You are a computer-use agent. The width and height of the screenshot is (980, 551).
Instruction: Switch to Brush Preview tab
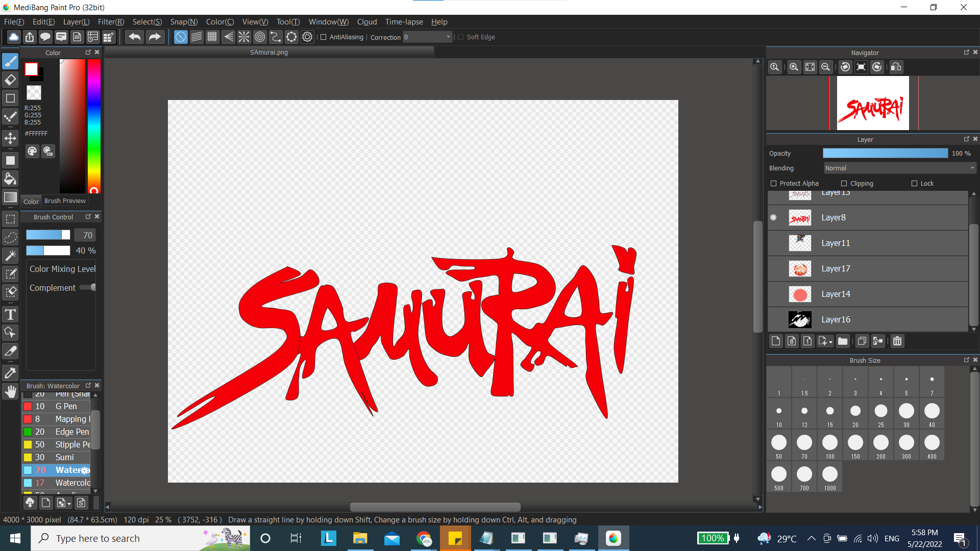pos(65,201)
